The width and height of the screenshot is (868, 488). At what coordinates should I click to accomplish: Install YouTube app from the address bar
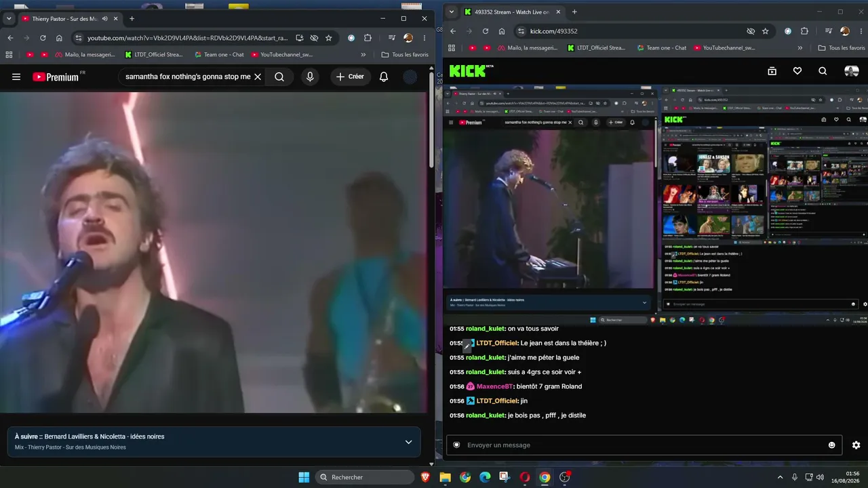[300, 38]
